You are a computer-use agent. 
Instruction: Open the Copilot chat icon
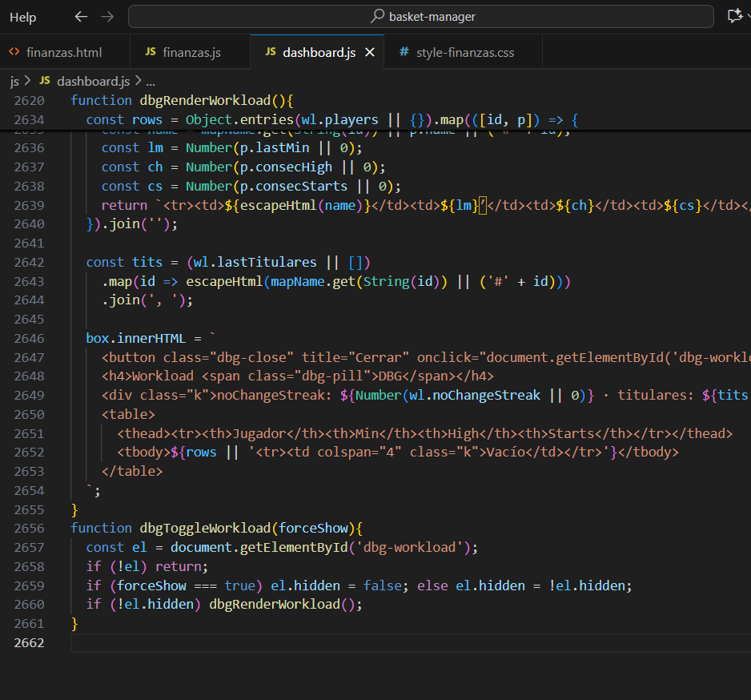tap(734, 16)
